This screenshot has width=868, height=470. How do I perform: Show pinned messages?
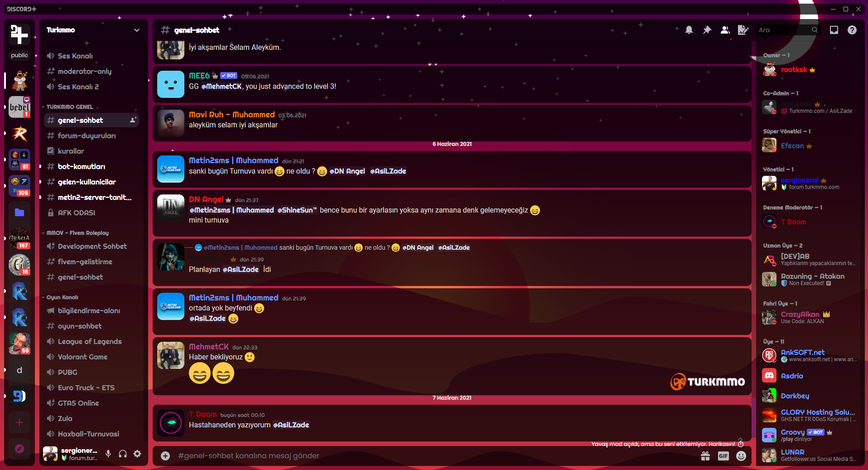(x=707, y=30)
